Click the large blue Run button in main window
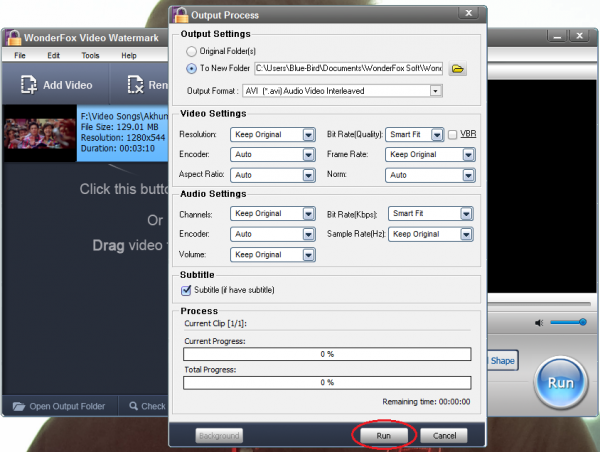This screenshot has height=452, width=600. coord(561,383)
